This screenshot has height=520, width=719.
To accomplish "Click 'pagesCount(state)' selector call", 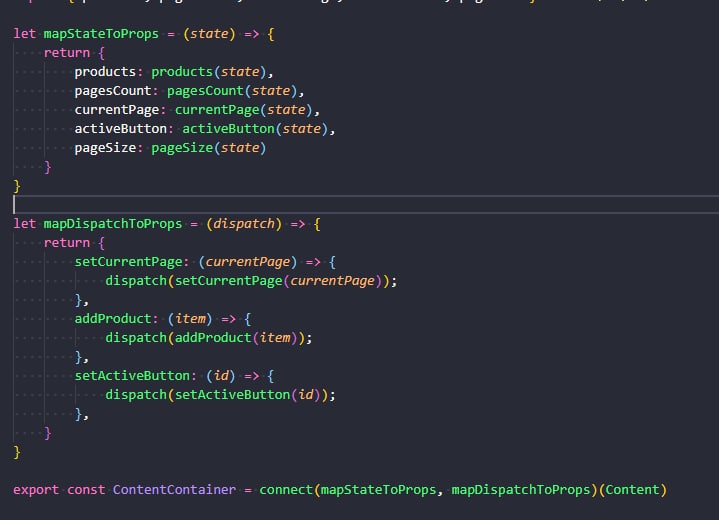I will pyautogui.click(x=232, y=91).
